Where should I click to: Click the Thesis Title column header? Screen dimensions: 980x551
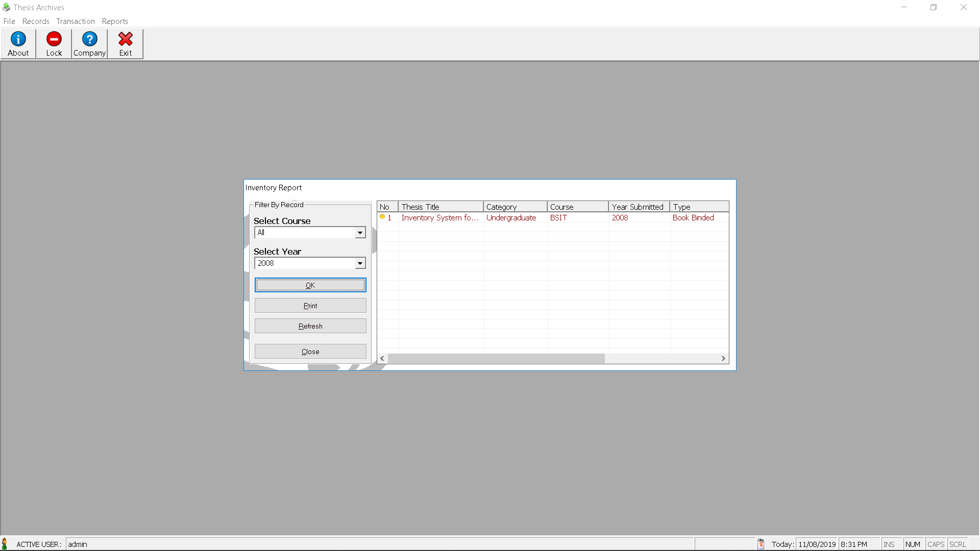click(x=441, y=207)
